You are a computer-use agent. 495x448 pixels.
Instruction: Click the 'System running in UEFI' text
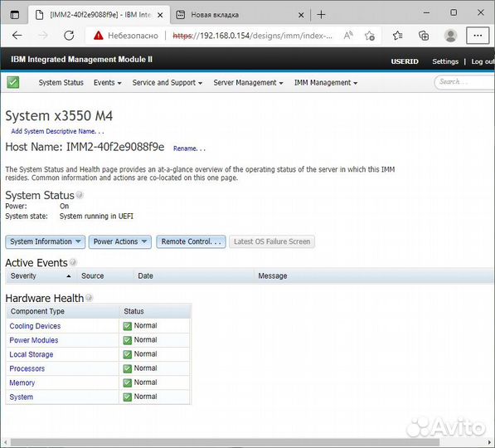[96, 217]
